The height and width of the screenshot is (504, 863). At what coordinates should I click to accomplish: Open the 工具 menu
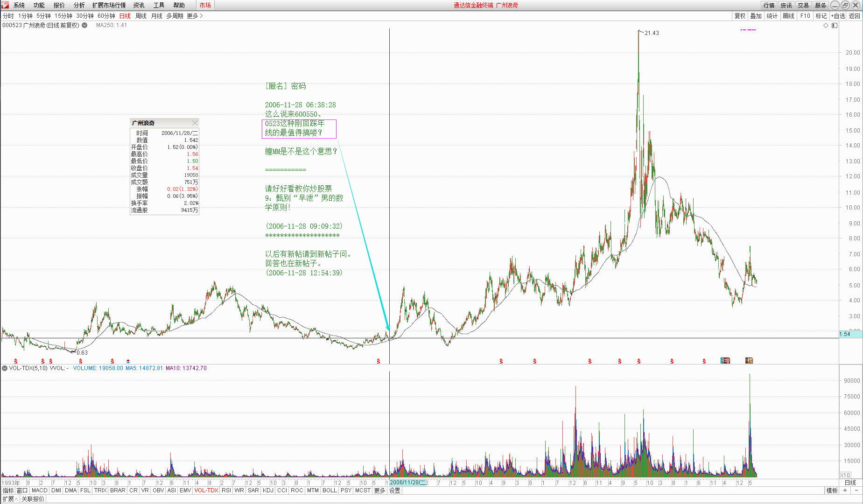click(x=159, y=5)
